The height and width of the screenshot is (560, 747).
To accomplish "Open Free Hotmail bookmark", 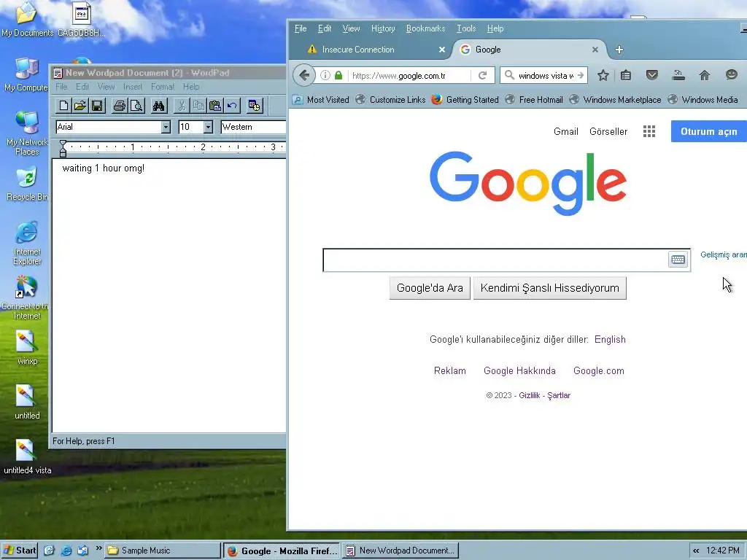I will [x=535, y=99].
